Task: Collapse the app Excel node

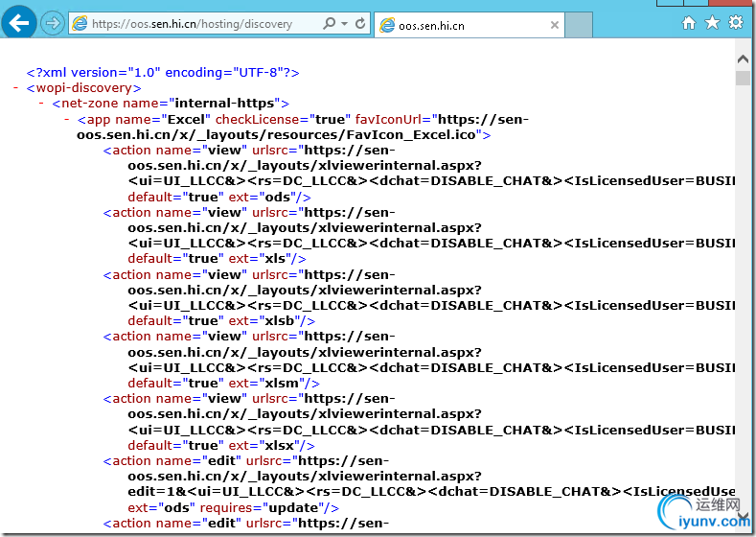Action: click(66, 119)
